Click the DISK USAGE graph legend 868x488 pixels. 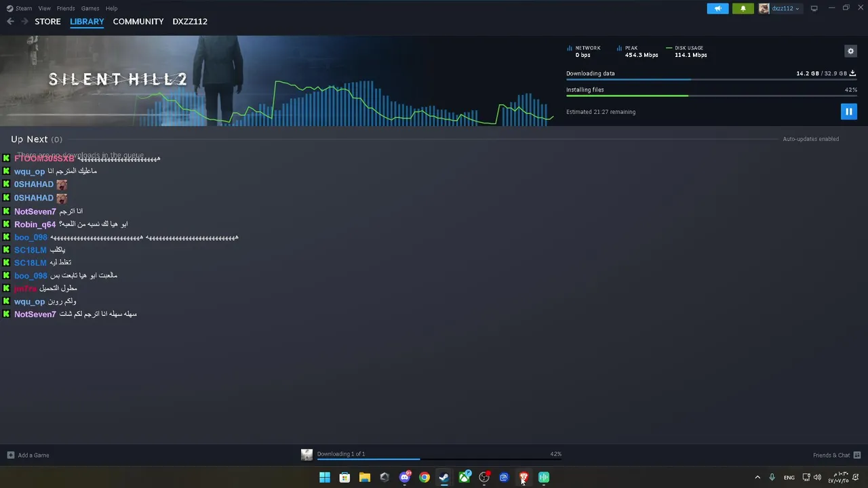687,52
